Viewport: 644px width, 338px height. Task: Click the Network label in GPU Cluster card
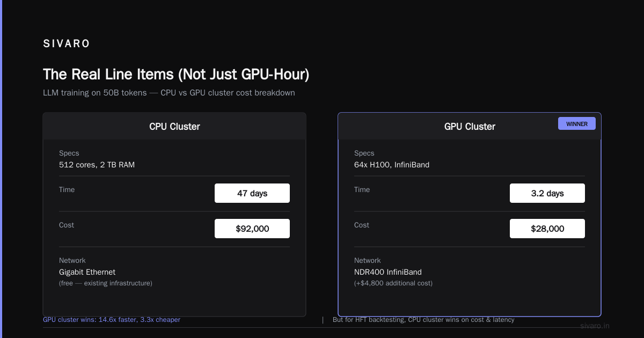(x=368, y=260)
